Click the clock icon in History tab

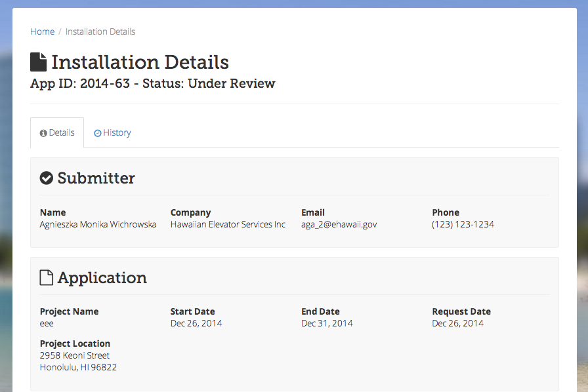(x=98, y=133)
